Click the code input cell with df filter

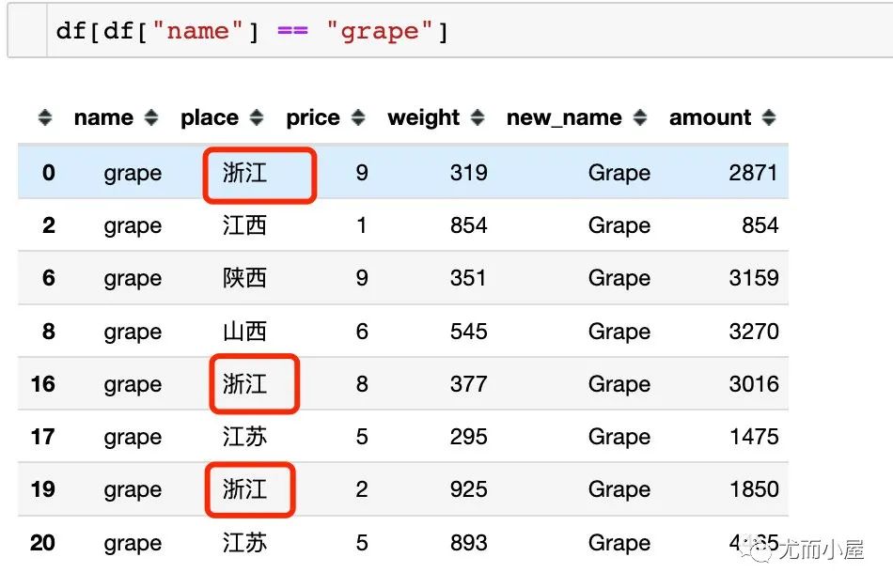(x=450, y=31)
